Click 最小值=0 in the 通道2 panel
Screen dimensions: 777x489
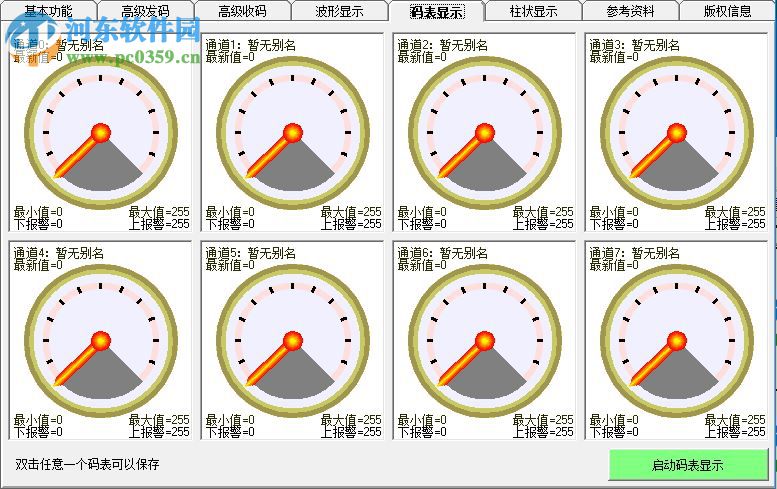[422, 212]
